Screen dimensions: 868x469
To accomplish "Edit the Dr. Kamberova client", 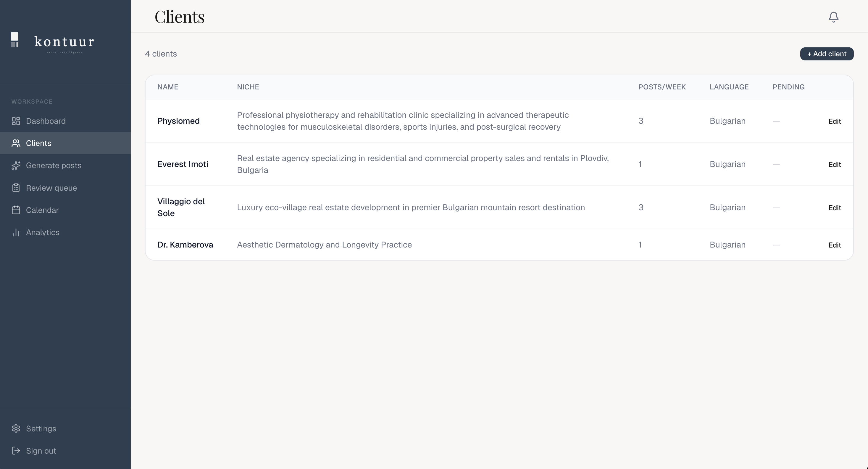I will pyautogui.click(x=835, y=245).
